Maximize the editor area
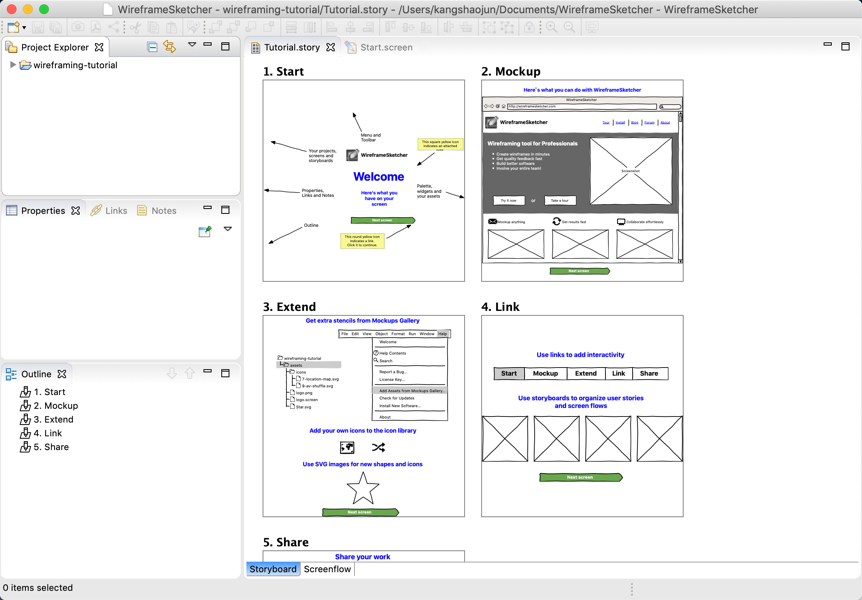Screen dimensions: 862x600 coord(846,46)
